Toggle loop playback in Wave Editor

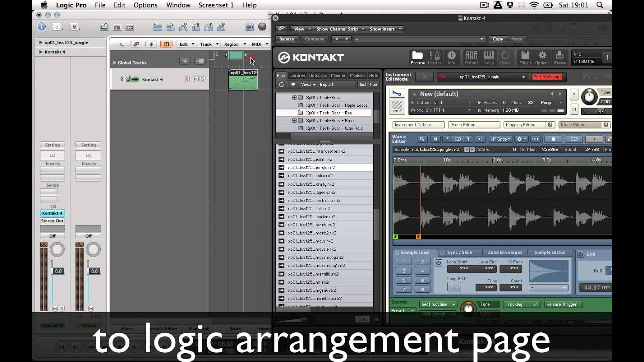574,139
